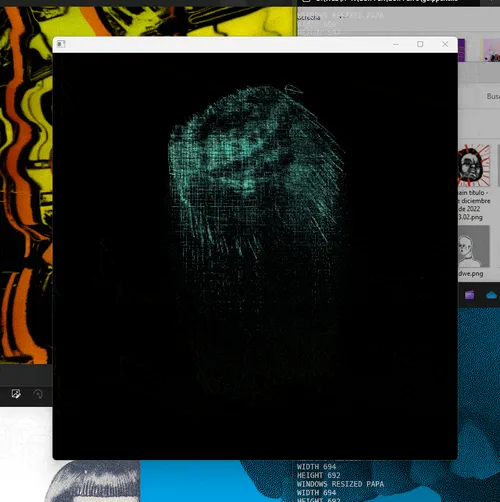Image resolution: width=500 pixels, height=502 pixels.
Task: Close the point cloud render window
Action: [x=445, y=44]
